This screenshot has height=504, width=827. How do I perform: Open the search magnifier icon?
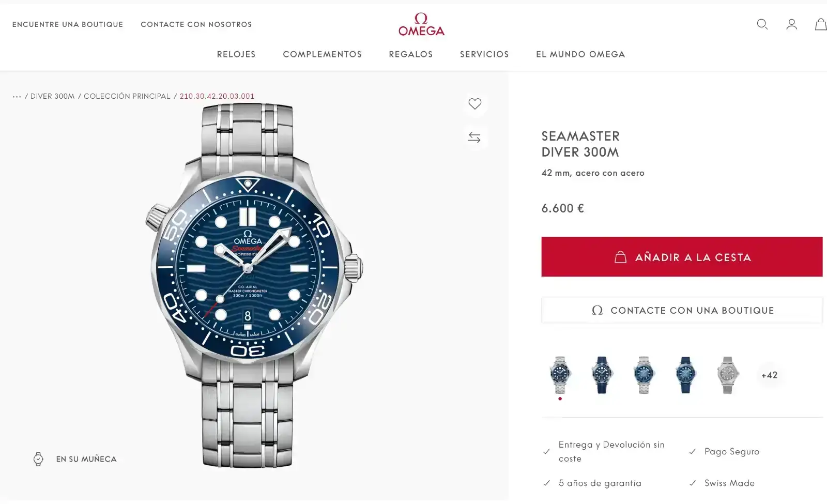762,24
